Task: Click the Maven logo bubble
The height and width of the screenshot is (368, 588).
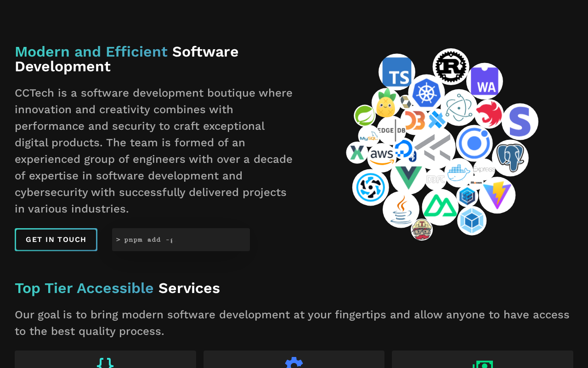Action: (x=476, y=183)
